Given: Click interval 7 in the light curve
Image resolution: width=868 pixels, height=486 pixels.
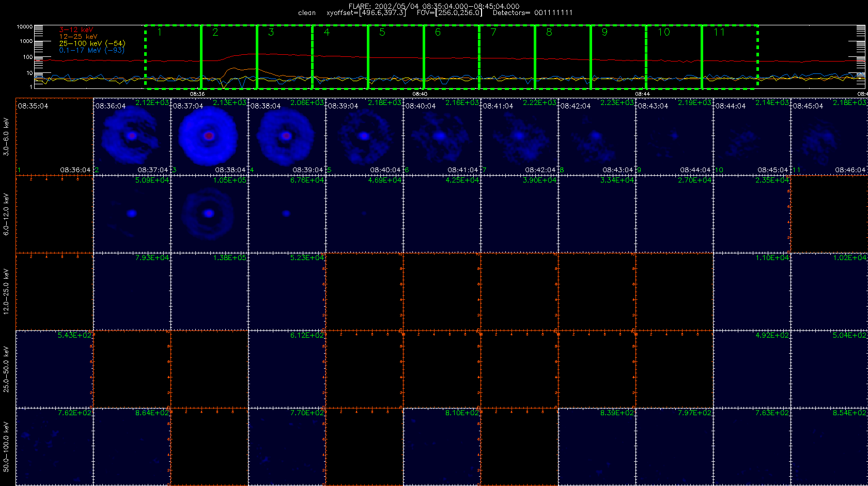Looking at the screenshot, I should click(507, 57).
